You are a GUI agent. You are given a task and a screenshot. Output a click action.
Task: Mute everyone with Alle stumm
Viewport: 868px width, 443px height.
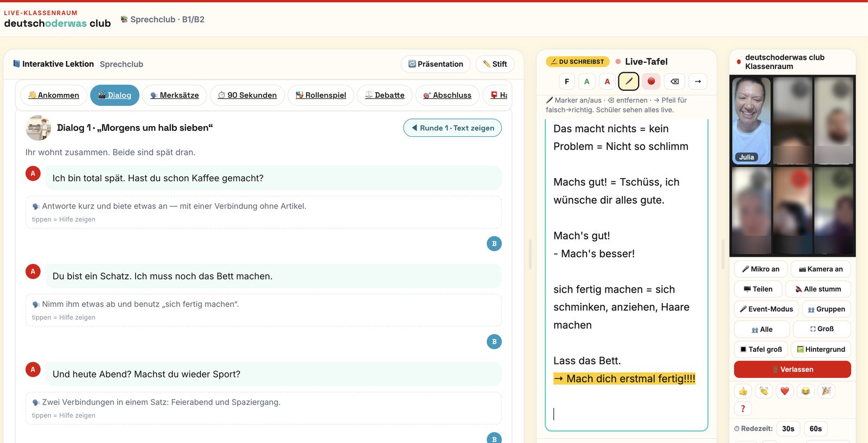818,289
